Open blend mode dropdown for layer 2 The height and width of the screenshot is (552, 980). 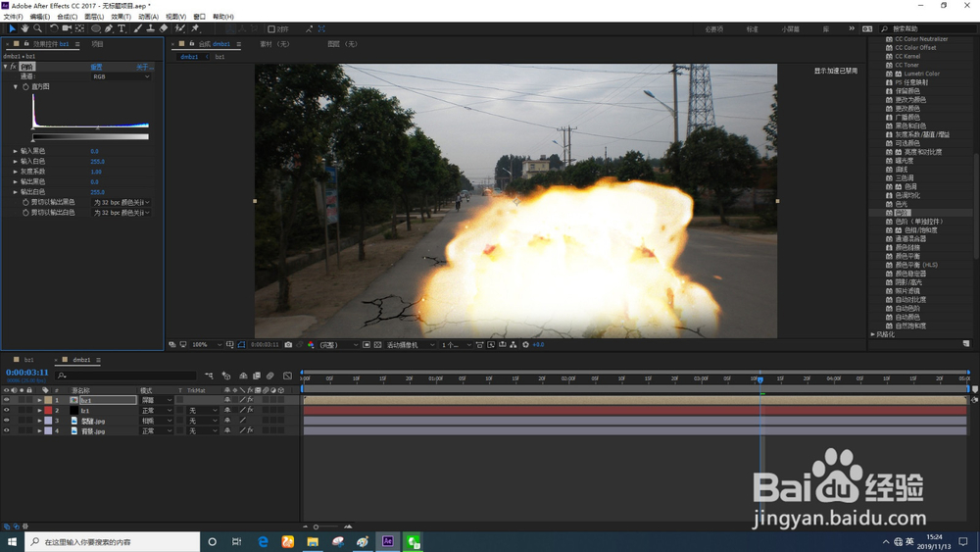coord(156,410)
